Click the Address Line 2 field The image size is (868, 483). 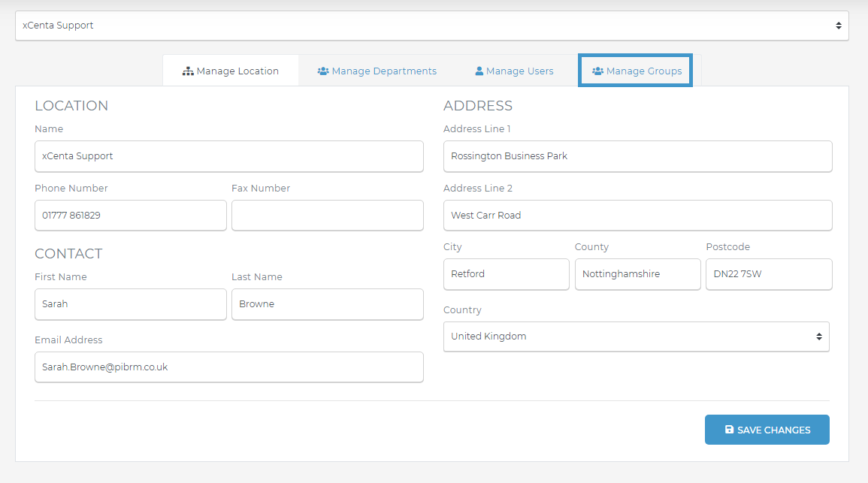(x=637, y=216)
